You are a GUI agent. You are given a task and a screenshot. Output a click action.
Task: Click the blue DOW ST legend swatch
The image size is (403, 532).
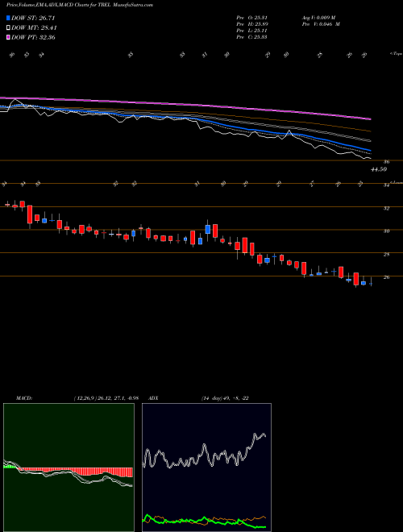pos(8,18)
